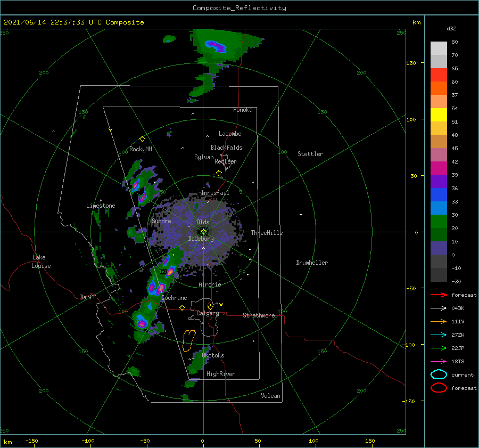Select the bright green 30-20 dBZ swatch
This screenshot has width=479, height=448.
439,222
